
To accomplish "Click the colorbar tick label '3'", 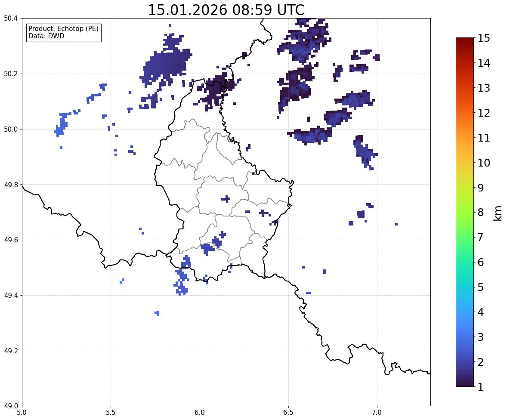I will tap(481, 337).
